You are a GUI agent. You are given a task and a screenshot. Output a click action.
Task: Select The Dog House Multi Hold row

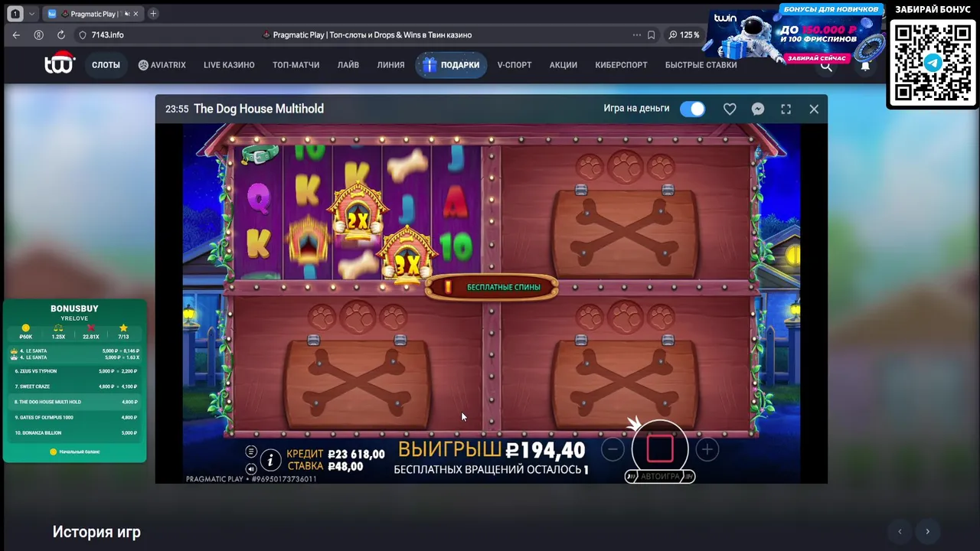coord(75,402)
